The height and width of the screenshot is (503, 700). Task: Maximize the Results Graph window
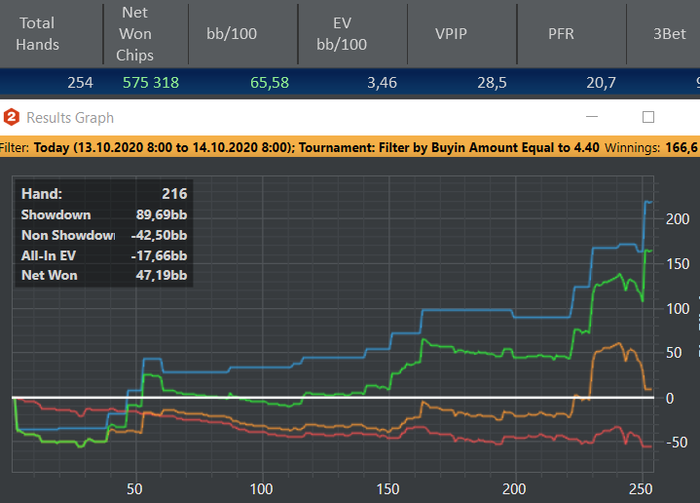648,117
